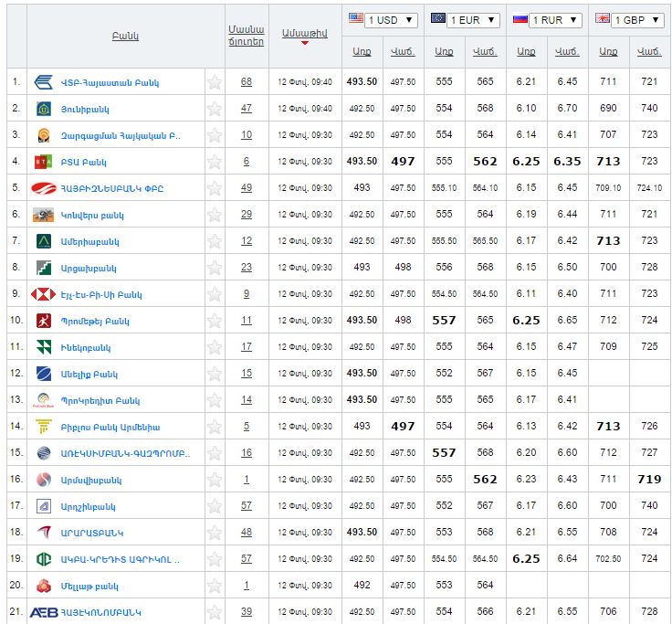Sort by the Բանկ (Bank) column header

[125, 37]
